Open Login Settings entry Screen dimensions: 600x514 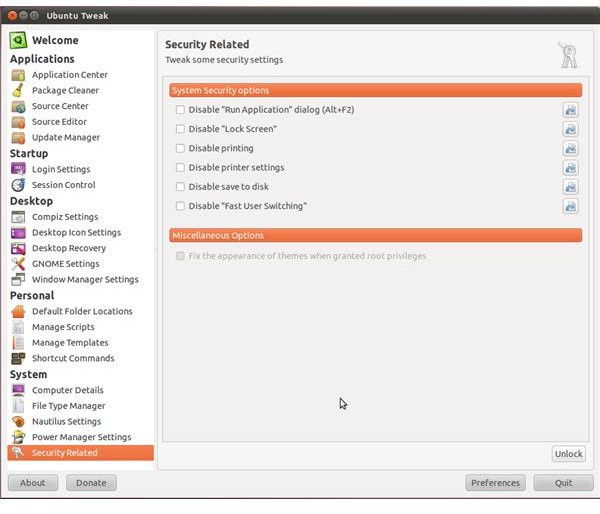tap(61, 169)
